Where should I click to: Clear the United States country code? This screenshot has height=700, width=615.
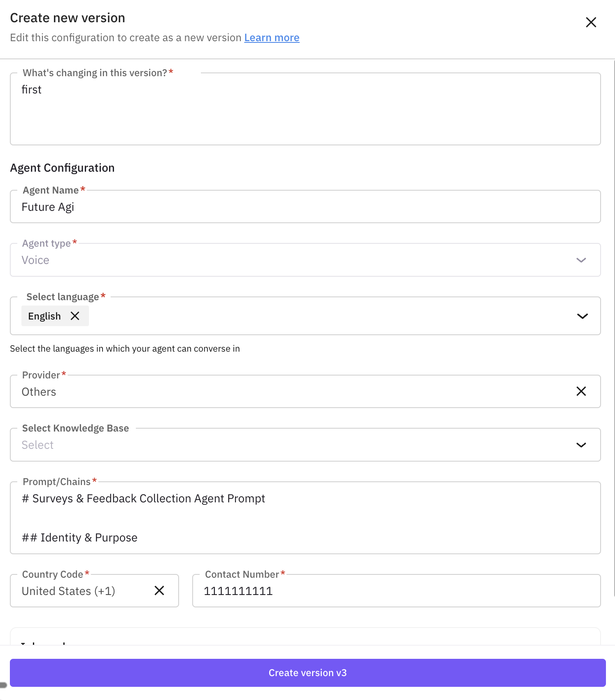click(x=159, y=590)
